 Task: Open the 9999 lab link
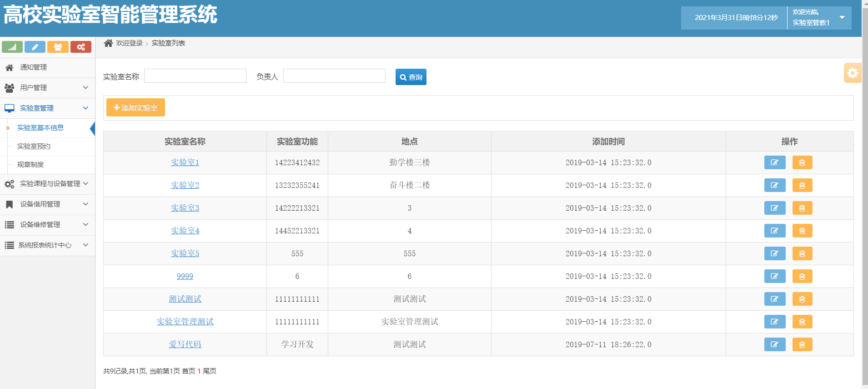click(x=185, y=276)
